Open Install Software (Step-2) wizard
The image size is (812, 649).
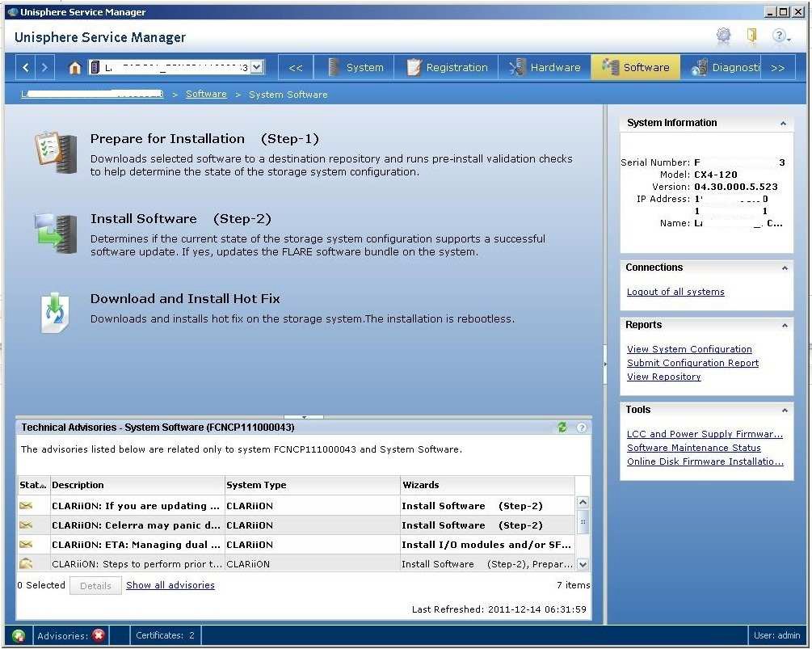click(x=181, y=218)
